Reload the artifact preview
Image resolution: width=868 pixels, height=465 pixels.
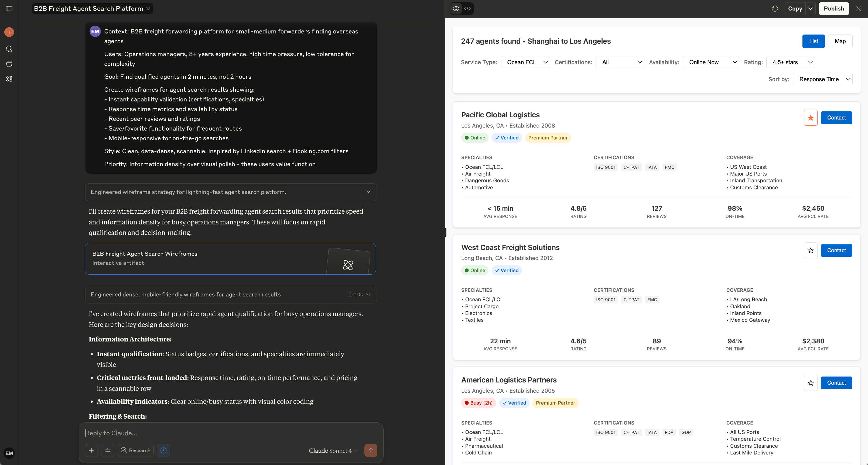coord(775,9)
